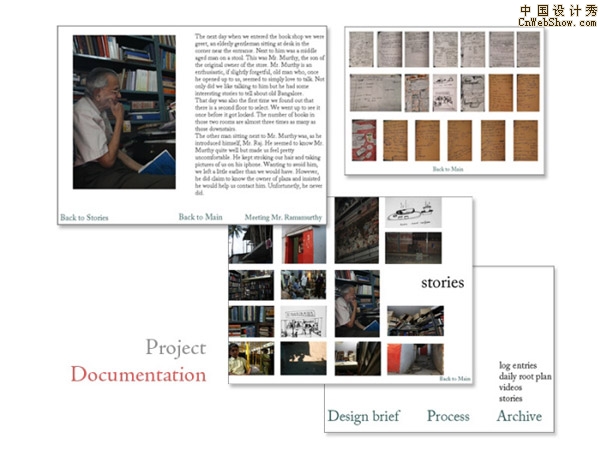Viewport: 600px width, 450px height.
Task: Open the red wall alley thumbnail
Action: 415,359
